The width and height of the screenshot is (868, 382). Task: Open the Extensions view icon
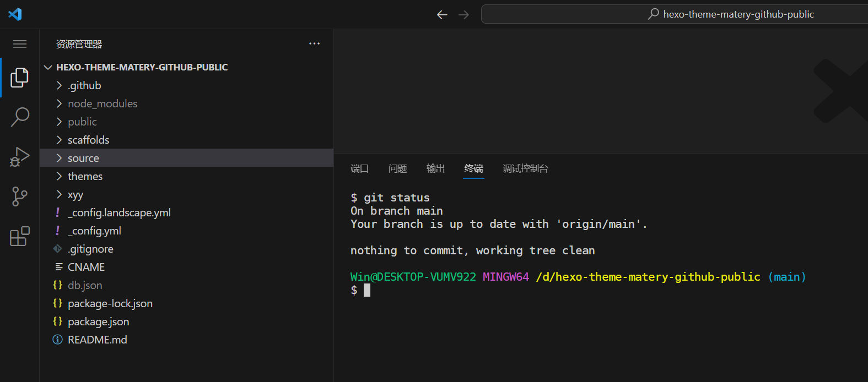[x=20, y=236]
